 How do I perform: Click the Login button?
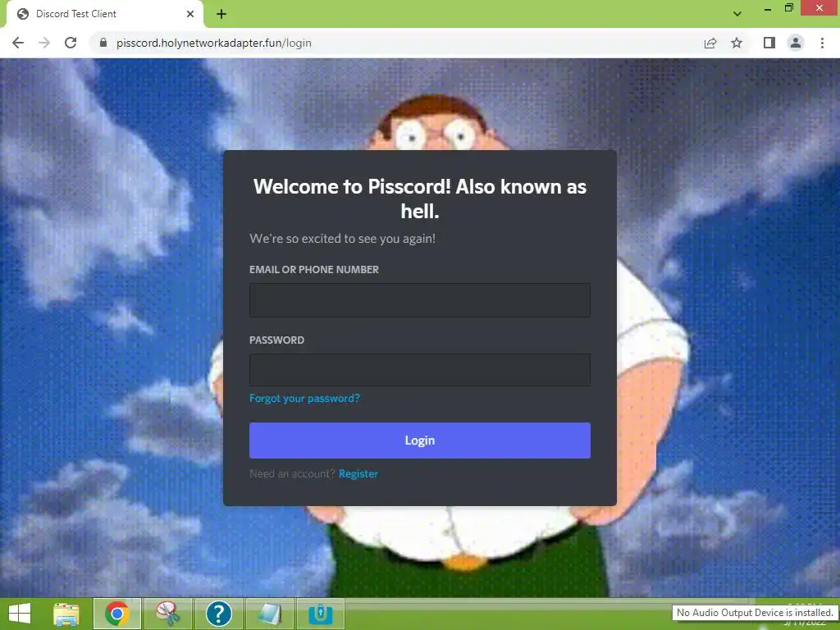coord(419,441)
